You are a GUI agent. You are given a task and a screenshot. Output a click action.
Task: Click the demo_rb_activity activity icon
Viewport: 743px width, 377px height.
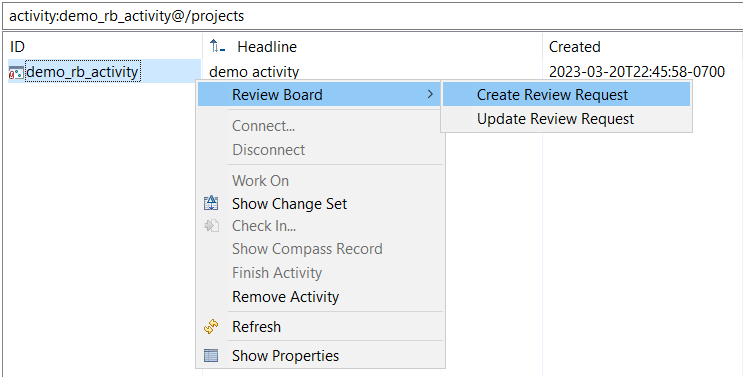(x=16, y=72)
